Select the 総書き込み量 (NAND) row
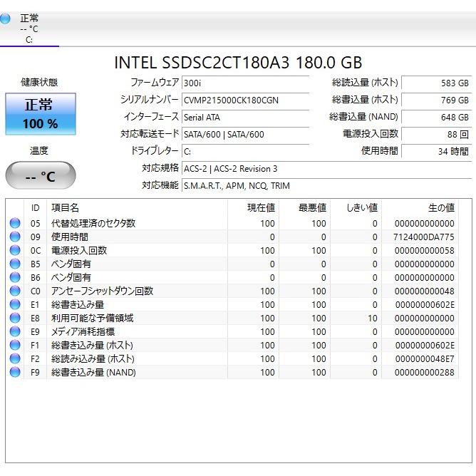 click(232, 372)
